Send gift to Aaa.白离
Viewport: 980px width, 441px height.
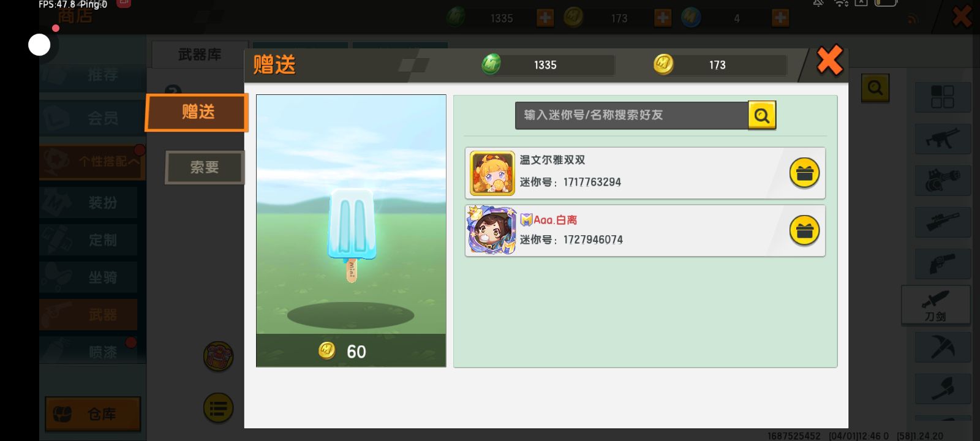(804, 231)
